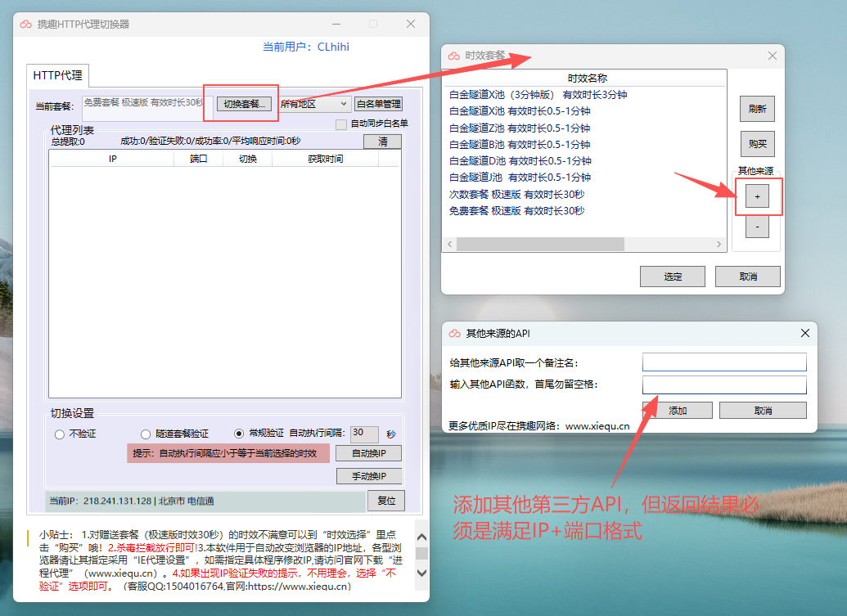Click left arrow of package list scrollbar
The width and height of the screenshot is (847, 616).
pyautogui.click(x=449, y=244)
